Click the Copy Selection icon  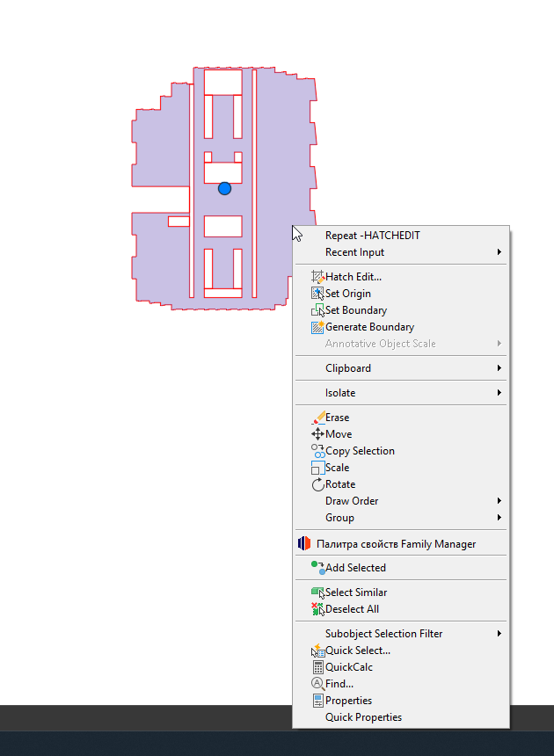pyautogui.click(x=317, y=451)
